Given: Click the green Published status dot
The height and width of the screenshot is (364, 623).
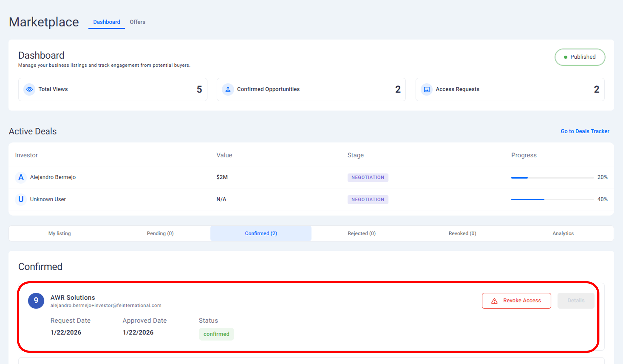Looking at the screenshot, I should (x=565, y=57).
